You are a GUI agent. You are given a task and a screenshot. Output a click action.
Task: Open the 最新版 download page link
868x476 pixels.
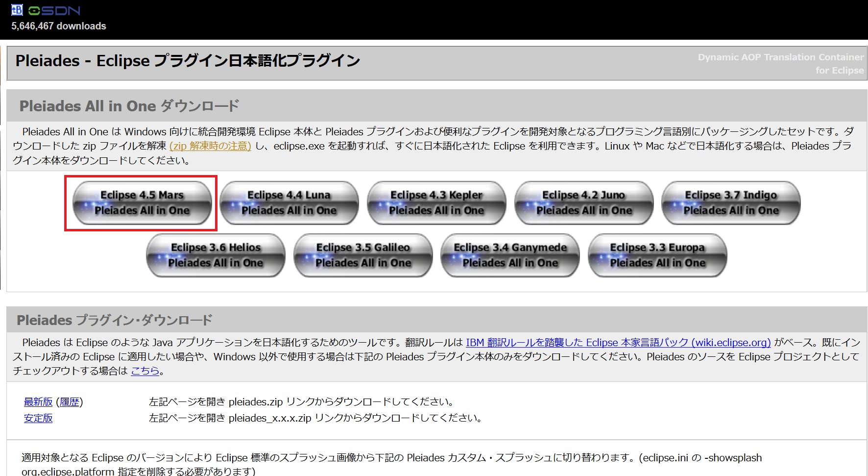pos(38,402)
